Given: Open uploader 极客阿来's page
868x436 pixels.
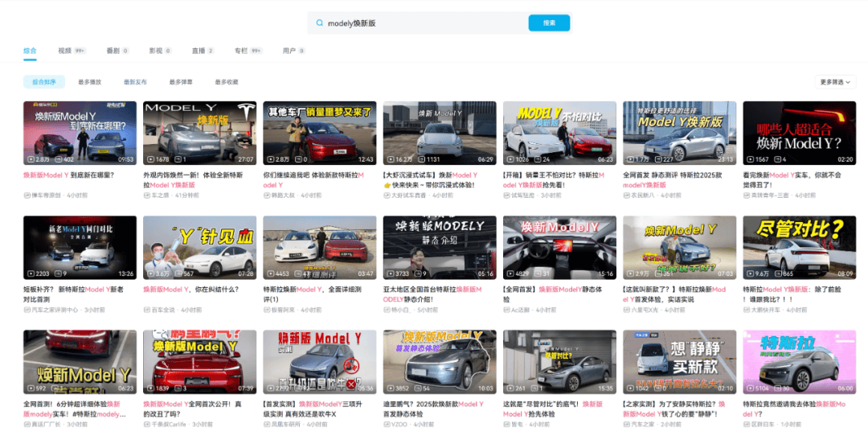Looking at the screenshot, I should pyautogui.click(x=284, y=311).
